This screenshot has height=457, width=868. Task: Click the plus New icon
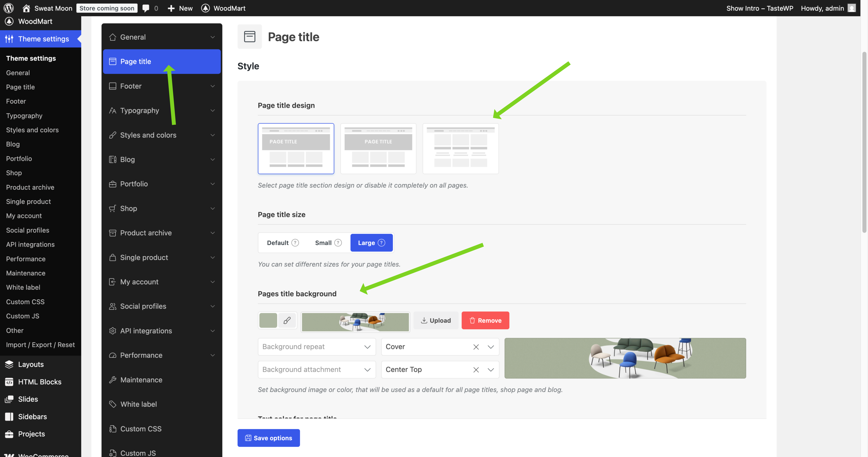pyautogui.click(x=171, y=8)
